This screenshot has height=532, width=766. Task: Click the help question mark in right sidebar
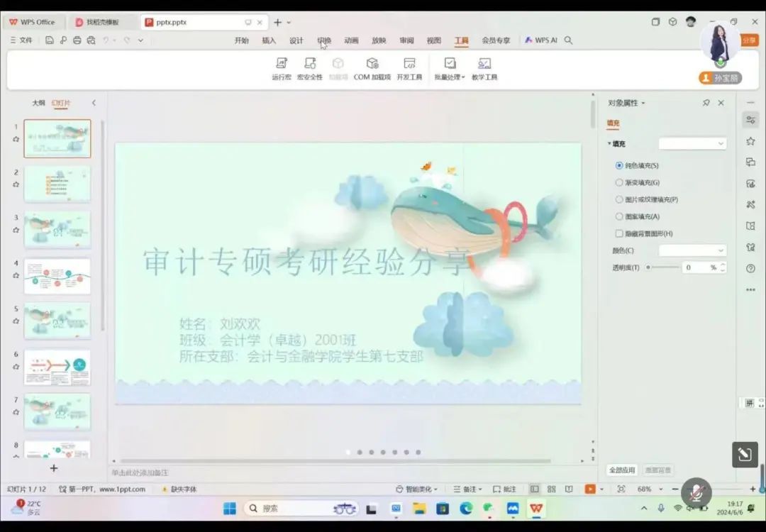click(x=750, y=269)
